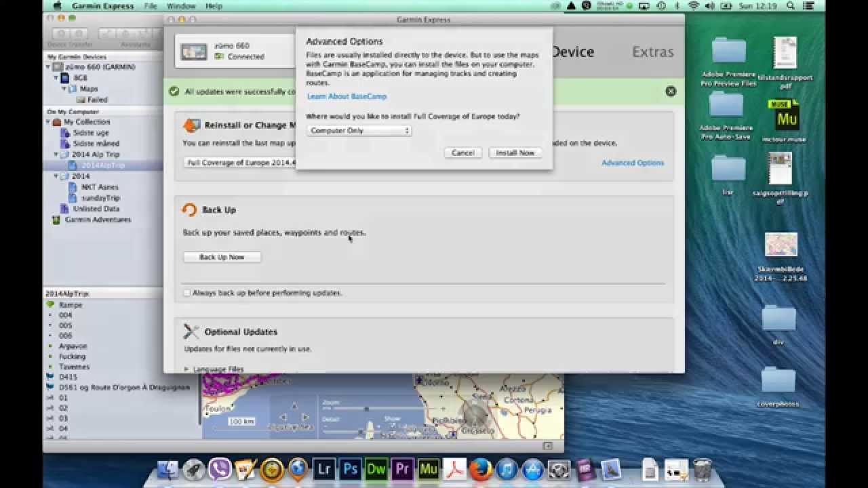
Task: Open the Wi-Fi status menu
Action: [692, 5]
